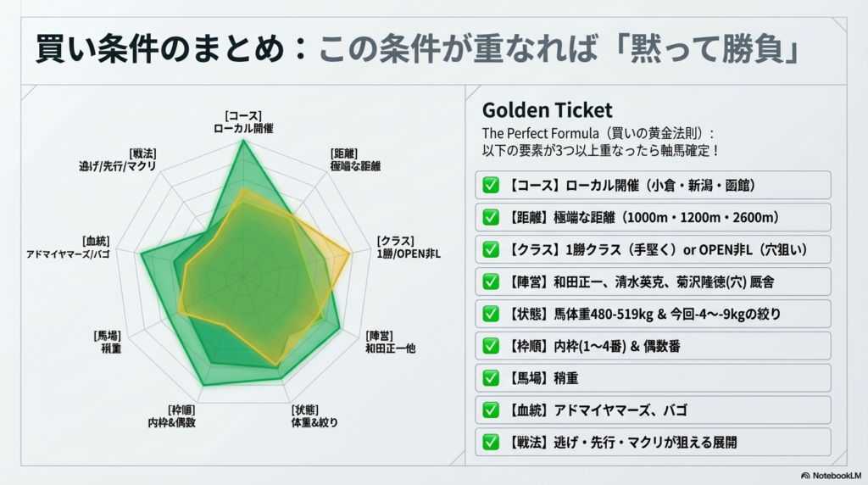Click the green check icon beside 【陣営】 row
This screenshot has height=485, width=868.
tap(491, 282)
